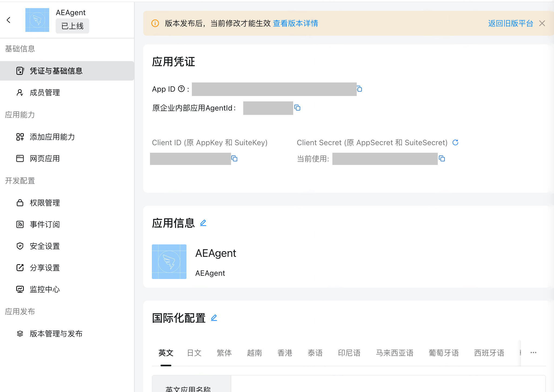
Task: Select the 西班牙语 language tab
Action: click(x=489, y=353)
